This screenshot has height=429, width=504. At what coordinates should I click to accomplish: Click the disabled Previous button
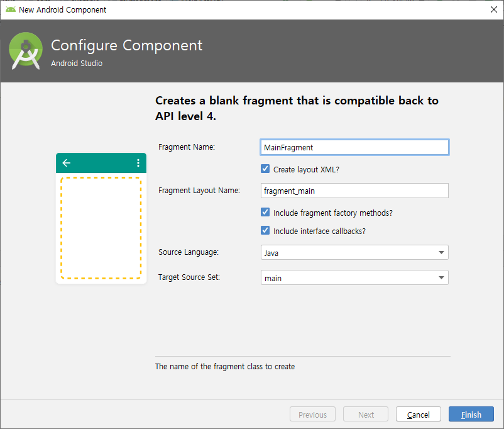tap(312, 414)
